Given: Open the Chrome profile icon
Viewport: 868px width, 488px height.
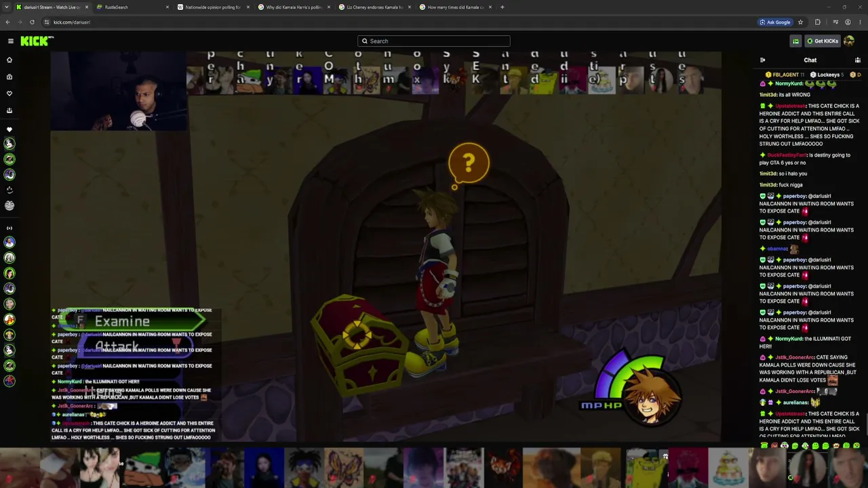Looking at the screenshot, I should click(x=848, y=22).
